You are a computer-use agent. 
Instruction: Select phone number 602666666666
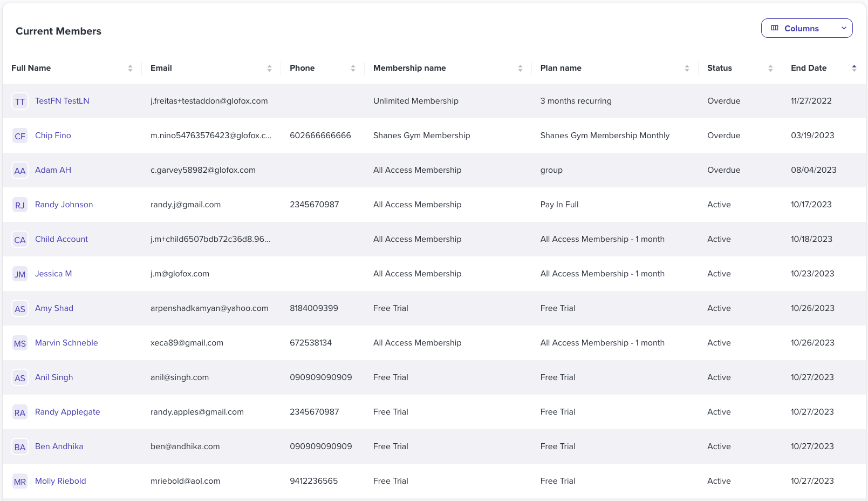click(x=320, y=136)
